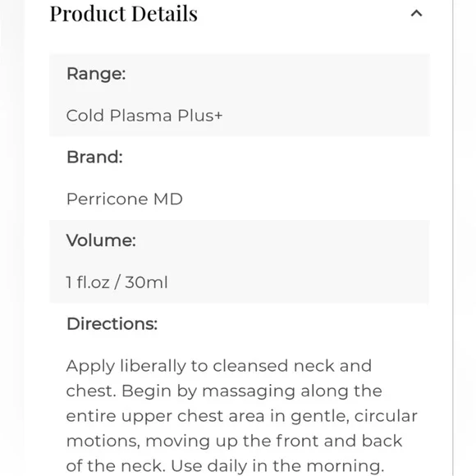476x476 pixels.
Task: Click the word 'Details' in section heading
Action: click(x=165, y=14)
